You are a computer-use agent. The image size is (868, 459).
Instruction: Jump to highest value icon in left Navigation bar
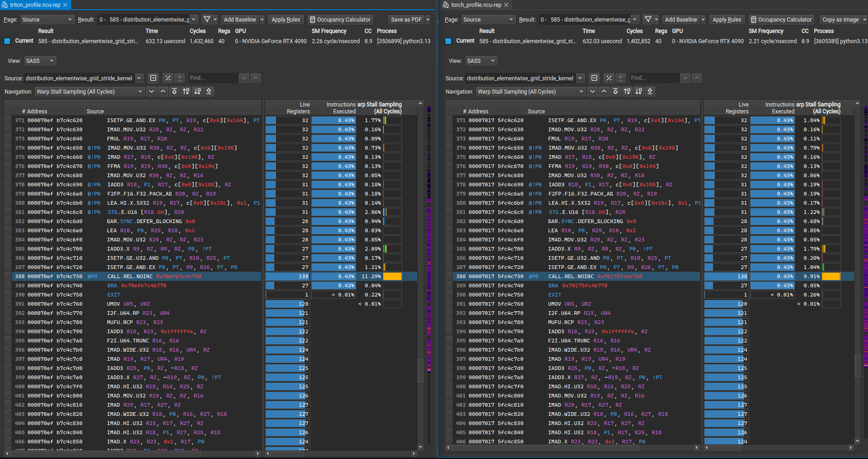click(x=174, y=91)
